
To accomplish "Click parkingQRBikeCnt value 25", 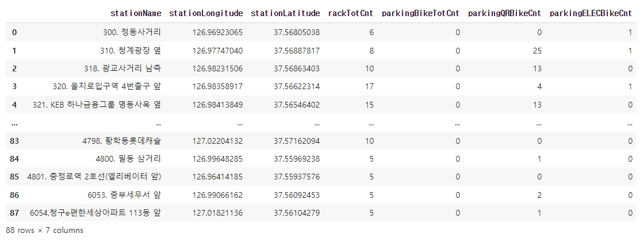I will 538,51.
